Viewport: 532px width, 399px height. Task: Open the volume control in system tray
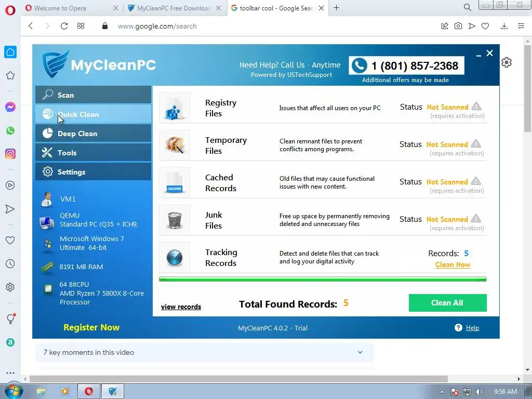coord(479,392)
